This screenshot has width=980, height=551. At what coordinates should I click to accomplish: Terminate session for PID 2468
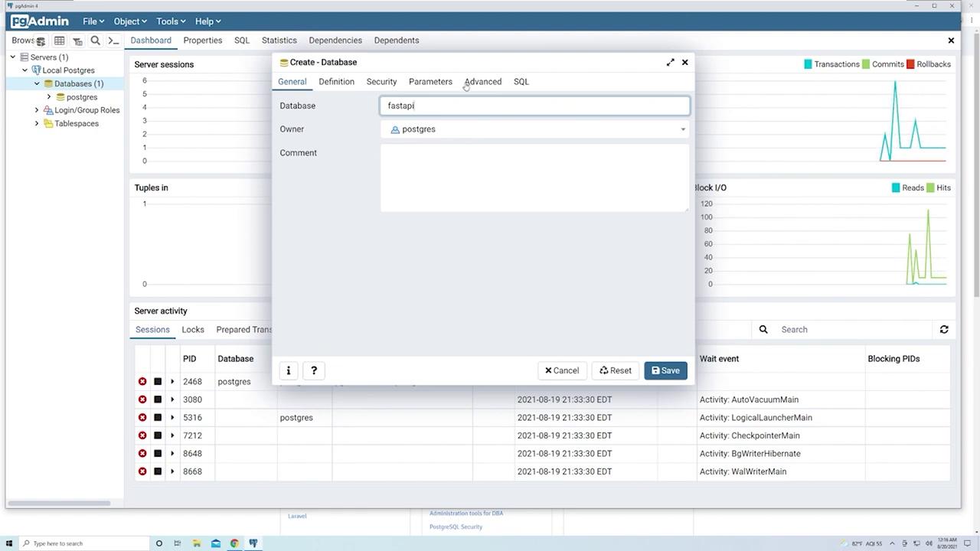point(142,381)
